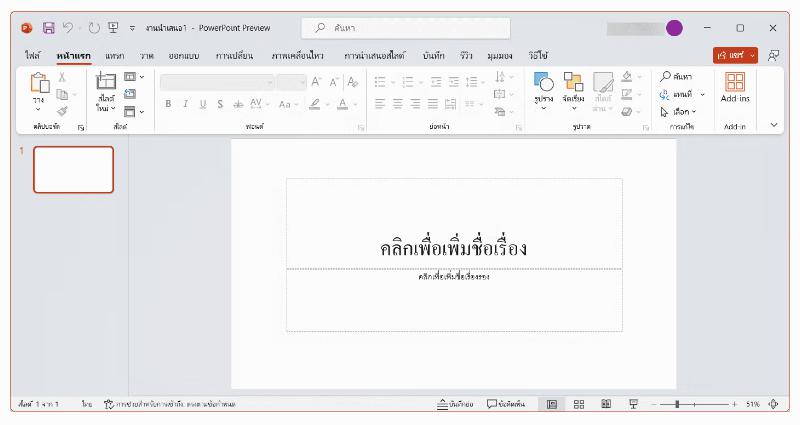Screen dimensions: 800x425
Task: Open the Clipboard group dialog launcher
Action: (x=81, y=128)
